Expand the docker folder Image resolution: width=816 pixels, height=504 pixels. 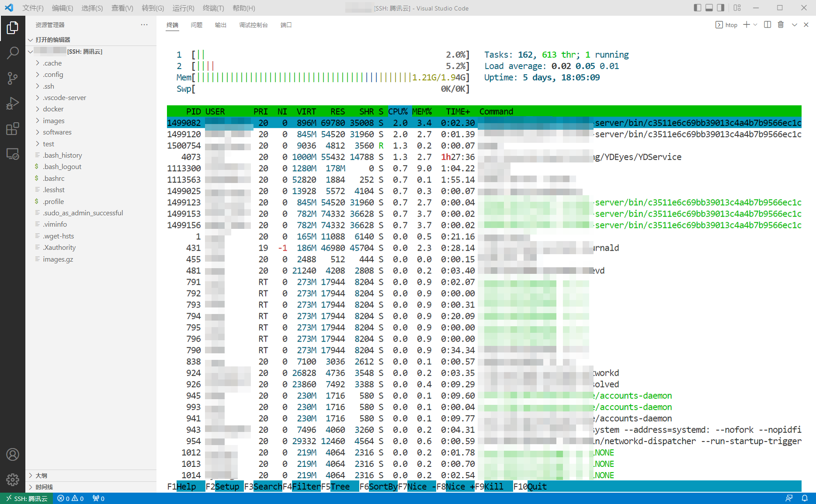(91, 109)
